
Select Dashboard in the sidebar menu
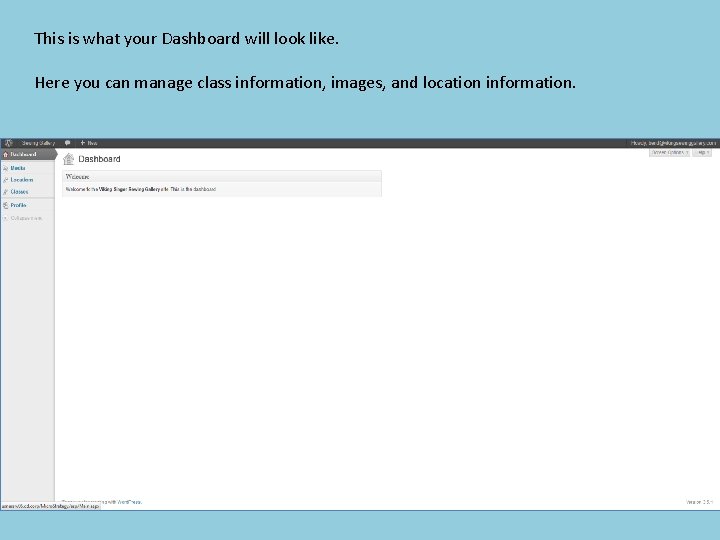[x=28, y=154]
